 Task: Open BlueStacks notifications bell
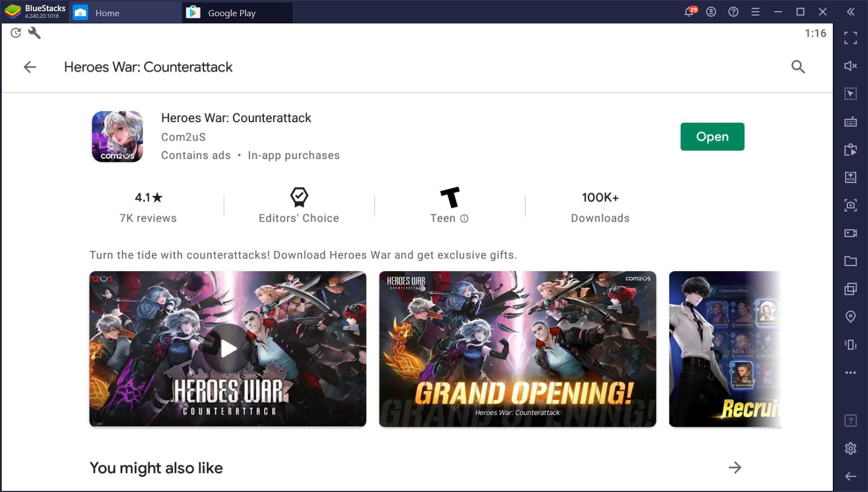(x=690, y=12)
